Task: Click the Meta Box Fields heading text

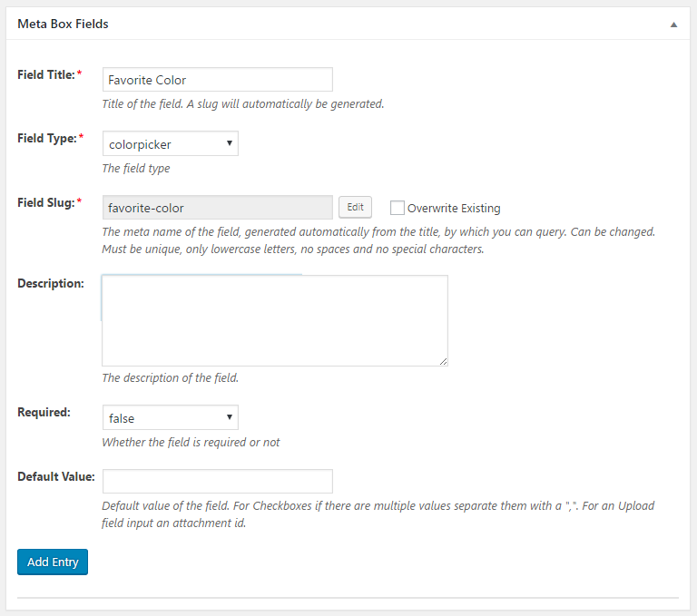Action: point(63,24)
